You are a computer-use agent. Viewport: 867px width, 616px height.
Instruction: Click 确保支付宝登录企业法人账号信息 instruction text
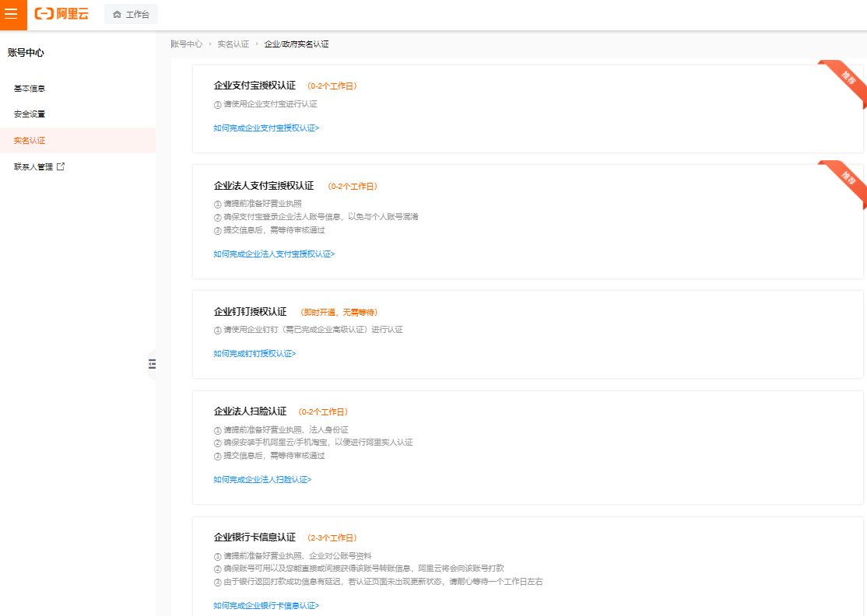321,217
